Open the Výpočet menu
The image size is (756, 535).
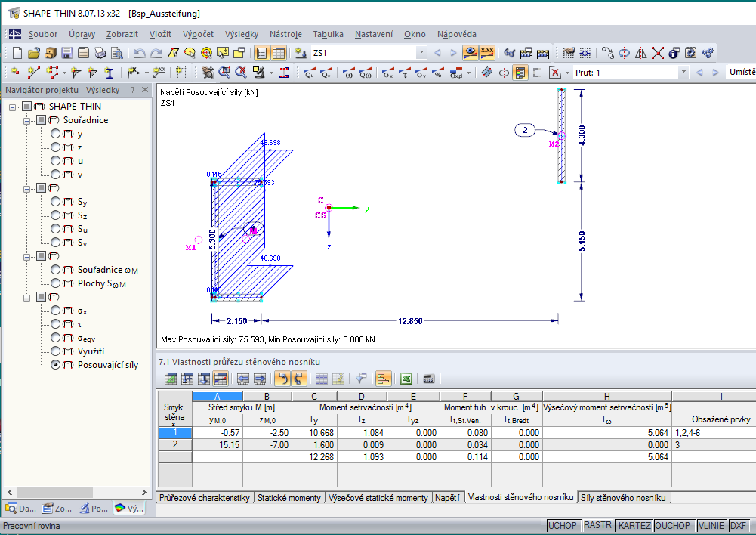click(198, 34)
